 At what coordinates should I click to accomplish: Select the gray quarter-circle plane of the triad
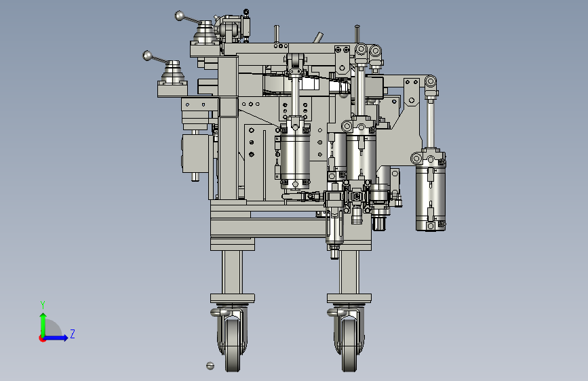click(53, 328)
